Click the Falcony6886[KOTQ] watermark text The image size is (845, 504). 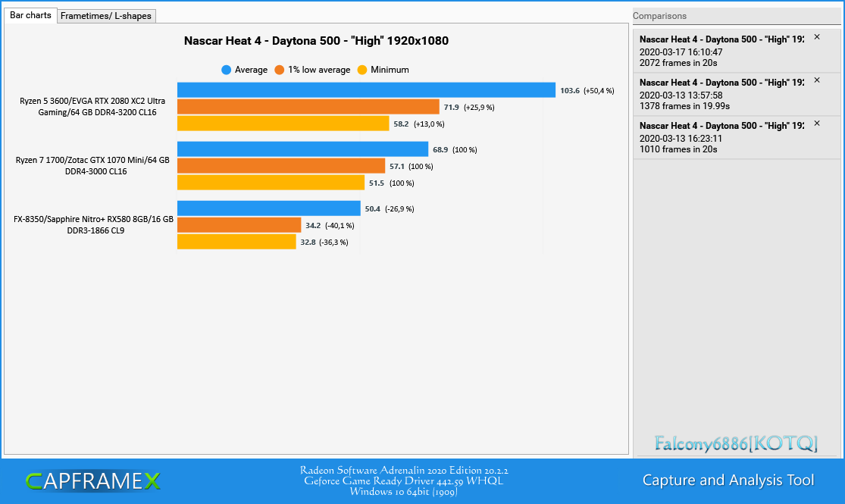[x=736, y=443]
